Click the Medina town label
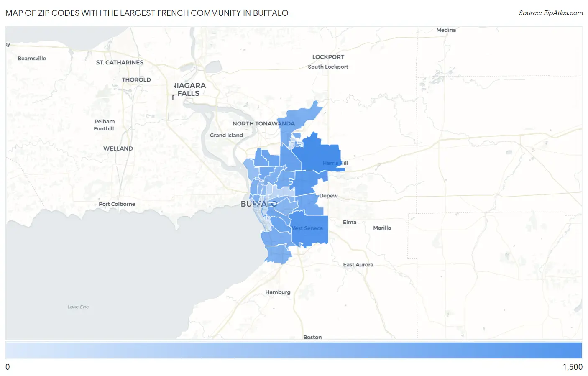Screen dimensions: 588x376 [x=446, y=30]
